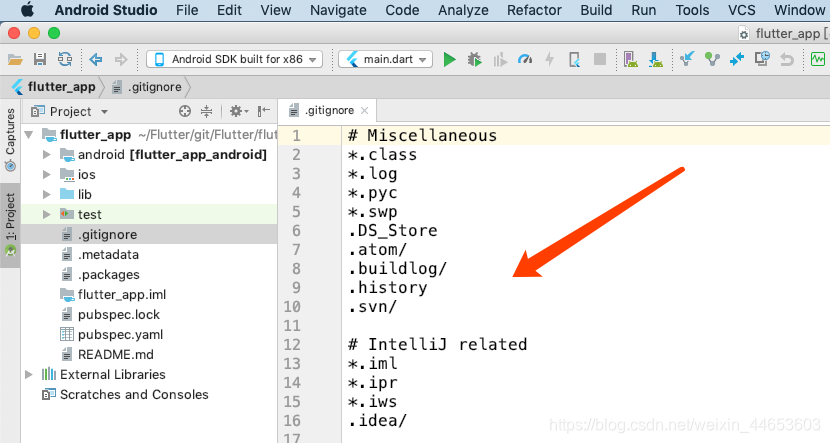Click the Flutter Hot Reload lightning icon
830x443 pixels.
(549, 59)
